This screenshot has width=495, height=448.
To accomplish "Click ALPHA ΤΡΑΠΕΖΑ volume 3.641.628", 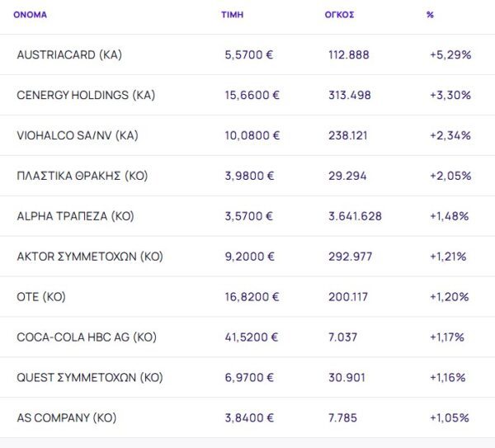I will (355, 216).
